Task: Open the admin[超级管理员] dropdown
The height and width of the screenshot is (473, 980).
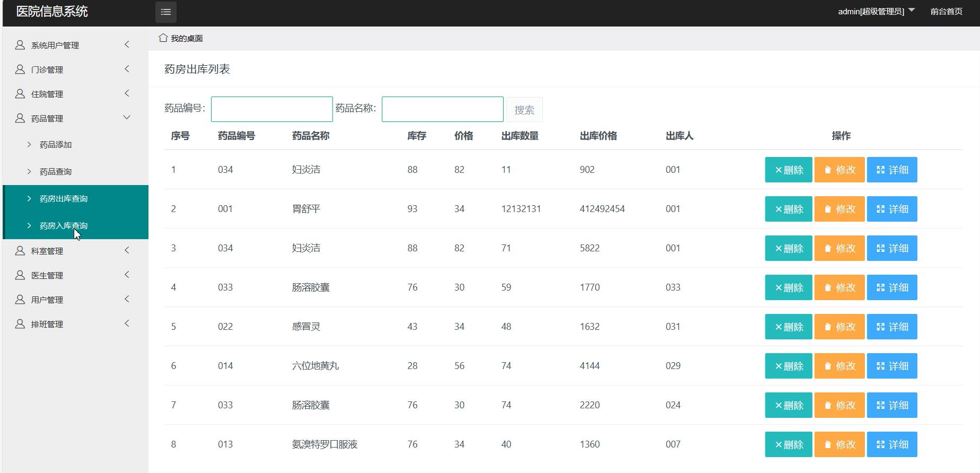Action: 876,11
